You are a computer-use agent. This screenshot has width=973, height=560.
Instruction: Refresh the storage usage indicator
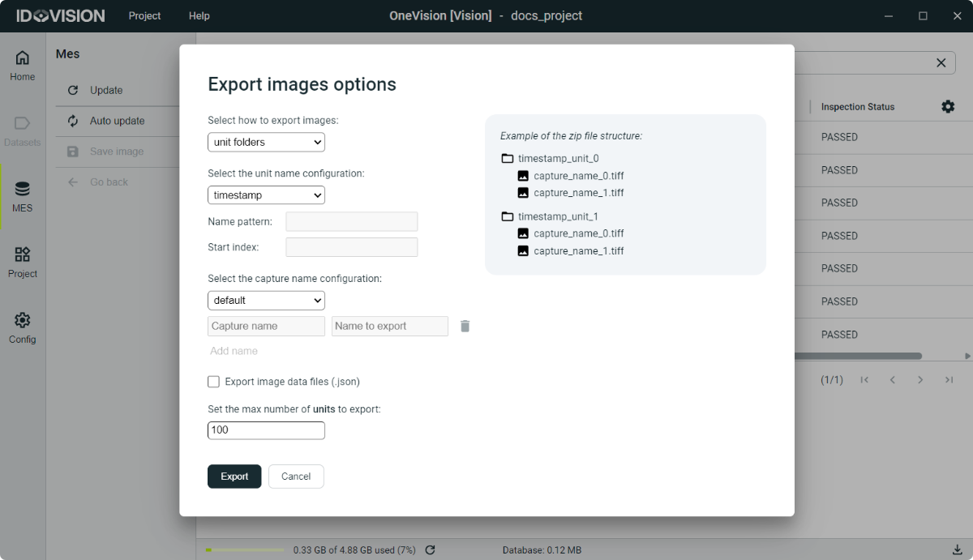(431, 550)
